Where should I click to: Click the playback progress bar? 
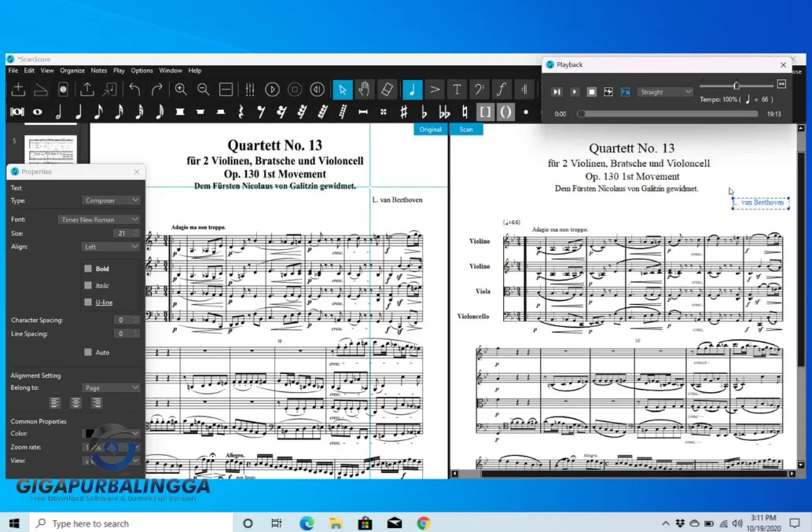(668, 114)
